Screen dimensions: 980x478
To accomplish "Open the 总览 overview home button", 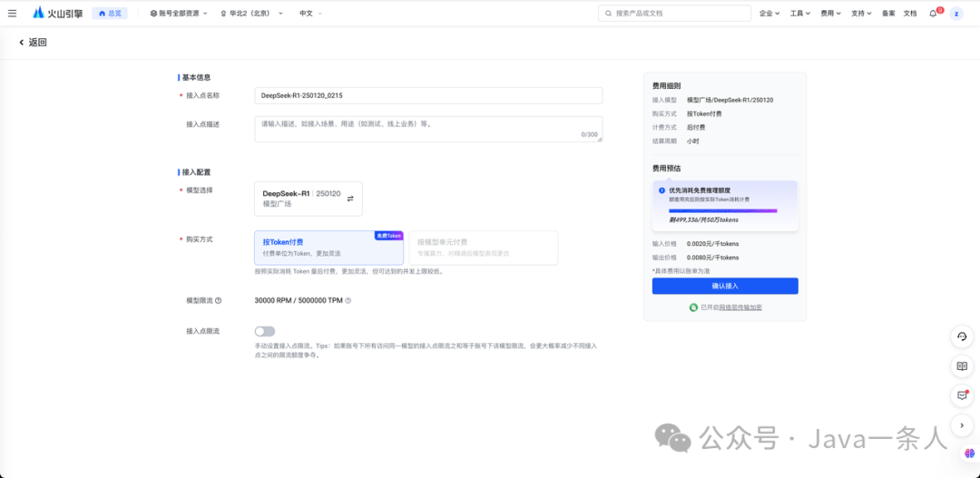I will click(110, 13).
